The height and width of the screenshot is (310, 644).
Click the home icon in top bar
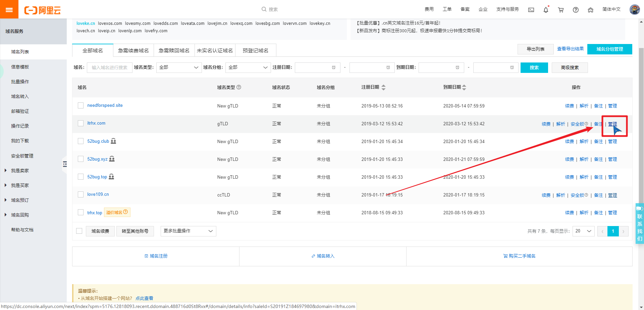590,10
